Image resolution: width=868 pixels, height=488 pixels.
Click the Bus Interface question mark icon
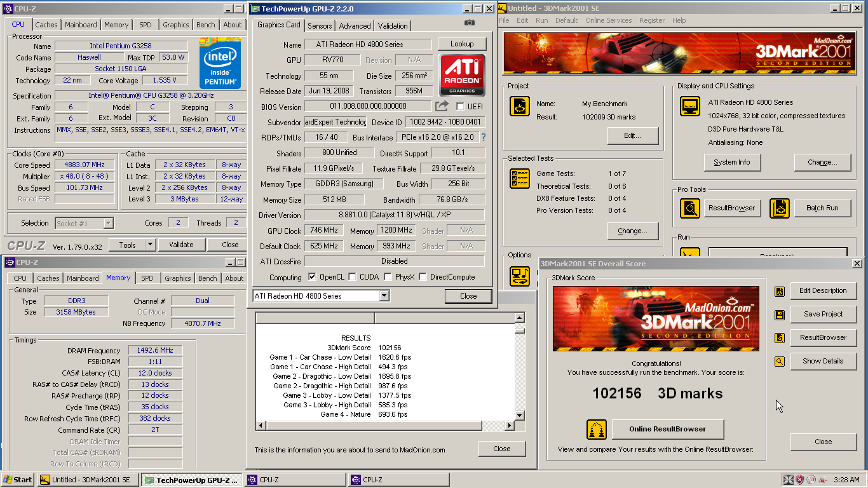click(484, 137)
